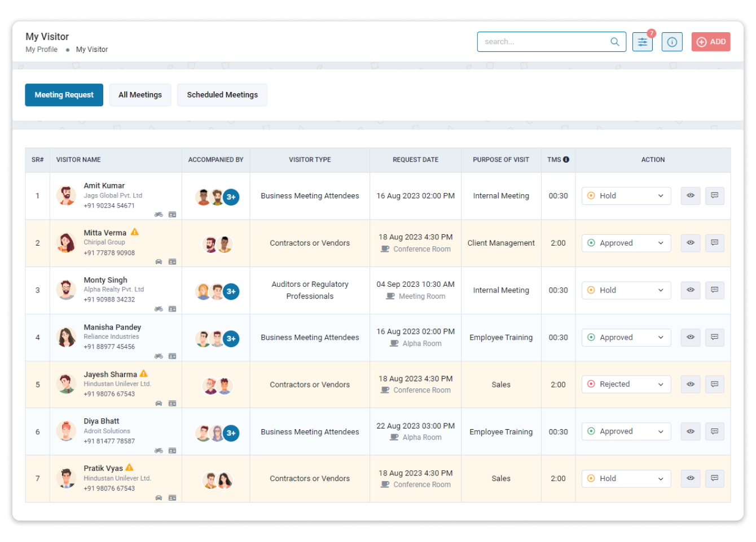Image resolution: width=756 pixels, height=542 pixels.
Task: Switch to All Meetings tab
Action: pyautogui.click(x=140, y=95)
